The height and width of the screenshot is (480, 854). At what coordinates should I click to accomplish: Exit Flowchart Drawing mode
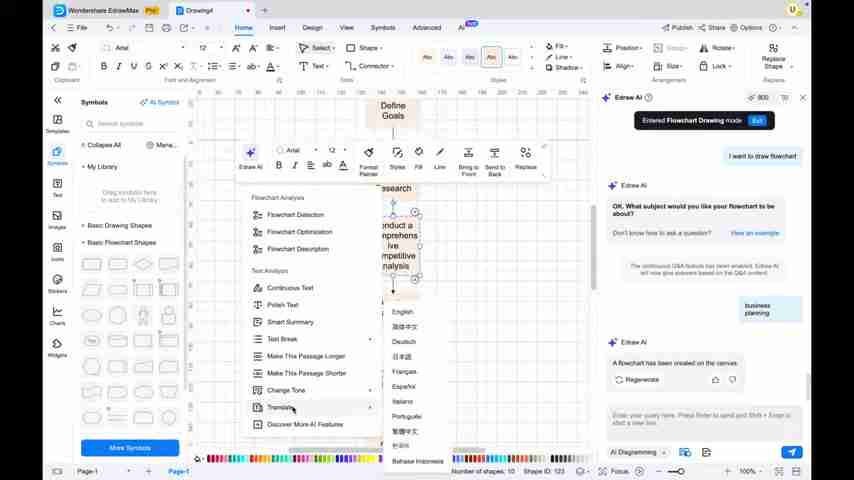point(757,120)
